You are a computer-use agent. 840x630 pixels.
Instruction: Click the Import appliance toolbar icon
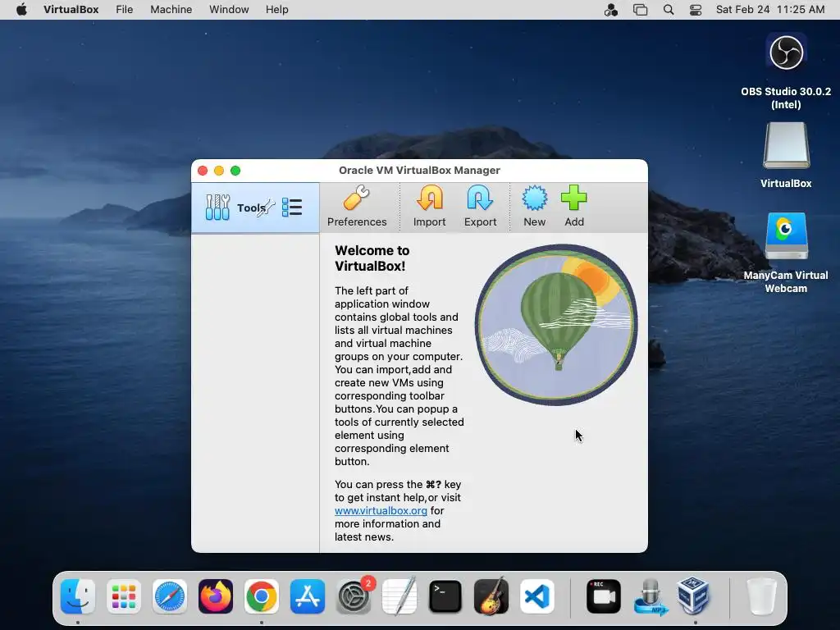tap(429, 206)
